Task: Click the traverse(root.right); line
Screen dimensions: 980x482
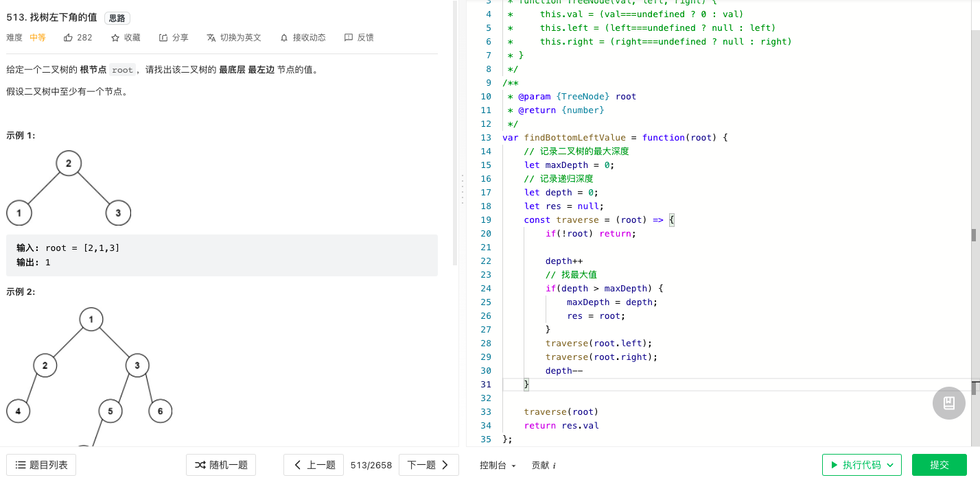Action: click(x=601, y=357)
